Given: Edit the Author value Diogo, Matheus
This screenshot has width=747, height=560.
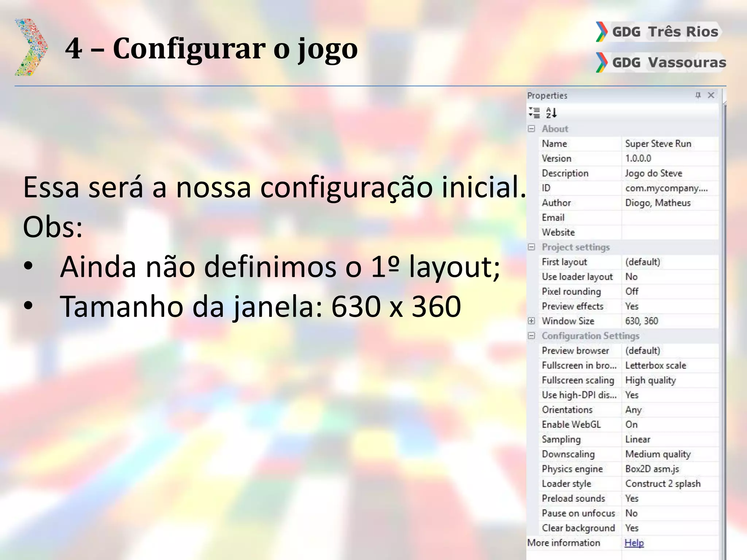Looking at the screenshot, I should coord(670,203).
